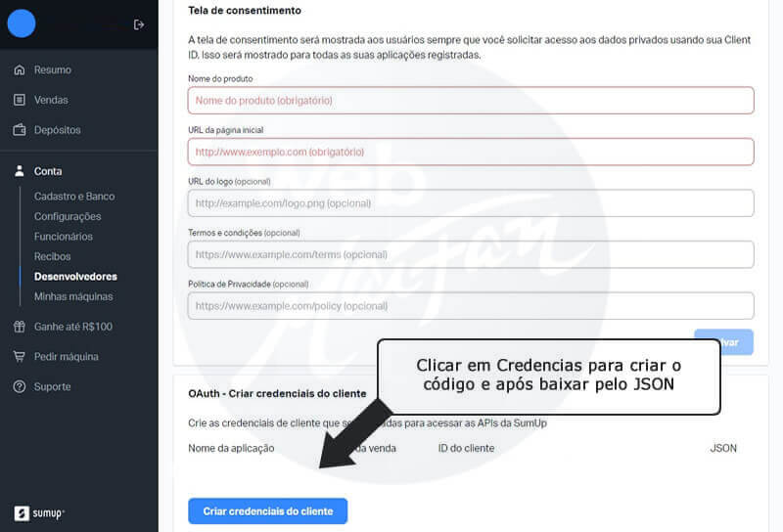Click the URL da página inicial field

click(471, 152)
